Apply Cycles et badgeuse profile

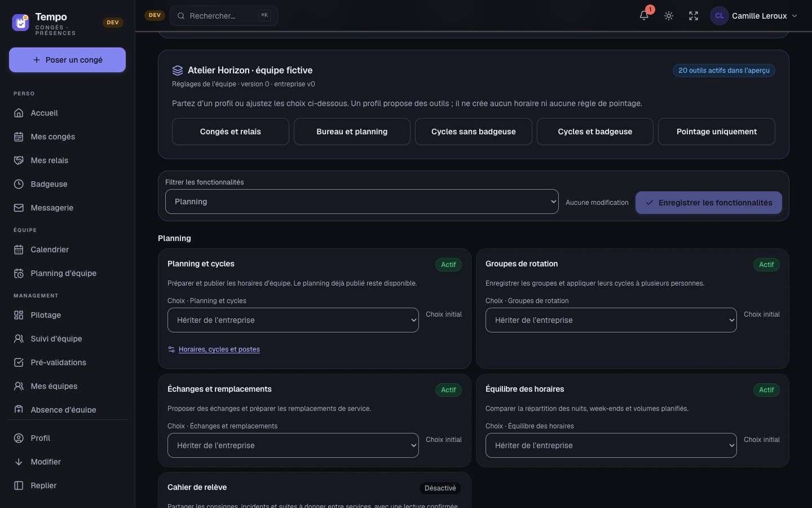point(595,132)
